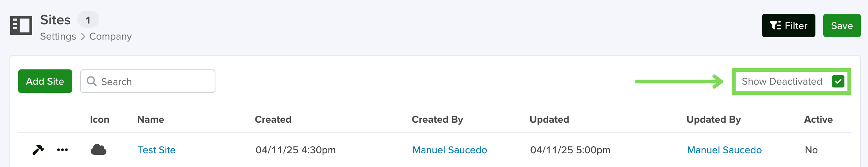Click the funnel icon on Filter button
The width and height of the screenshot is (868, 167).
(x=775, y=26)
